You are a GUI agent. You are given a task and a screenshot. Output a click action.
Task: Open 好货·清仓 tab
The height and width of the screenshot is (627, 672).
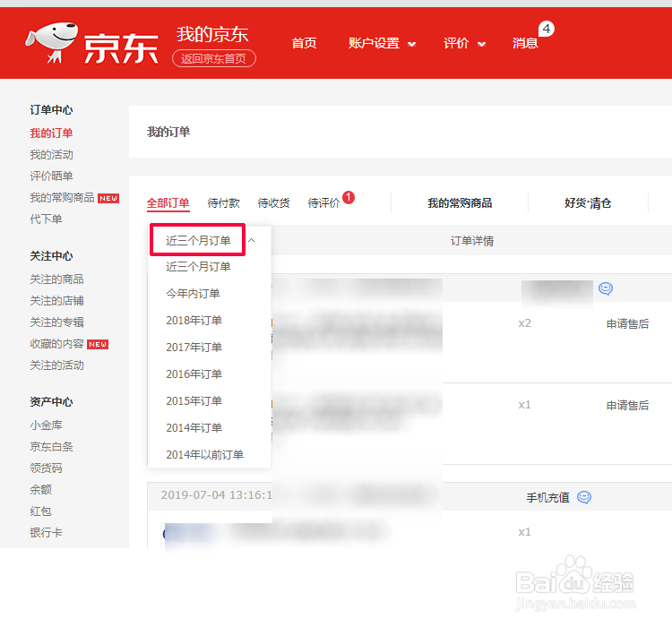588,203
